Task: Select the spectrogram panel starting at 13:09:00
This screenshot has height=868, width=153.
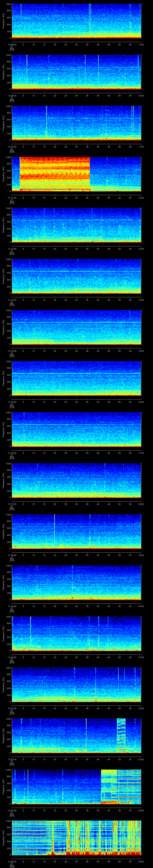Action: pos(77,72)
